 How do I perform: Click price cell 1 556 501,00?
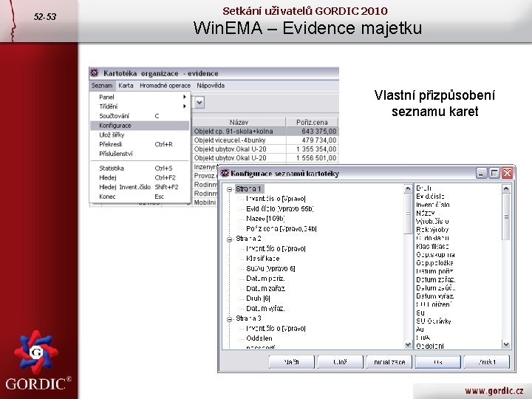tap(312, 158)
